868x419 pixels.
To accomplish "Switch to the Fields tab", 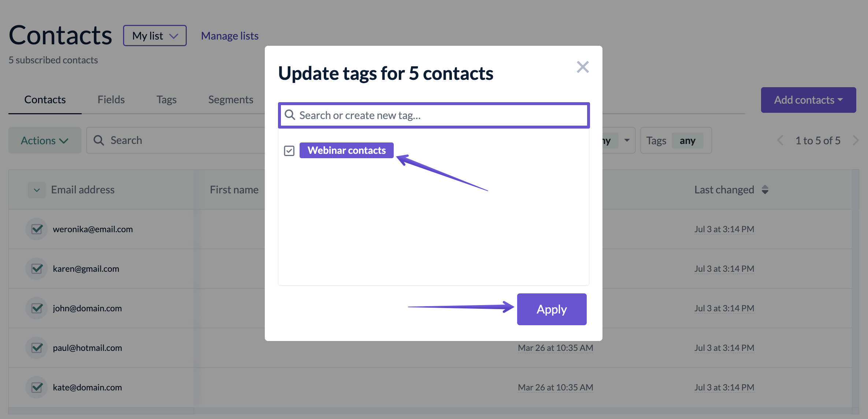I will (x=111, y=100).
